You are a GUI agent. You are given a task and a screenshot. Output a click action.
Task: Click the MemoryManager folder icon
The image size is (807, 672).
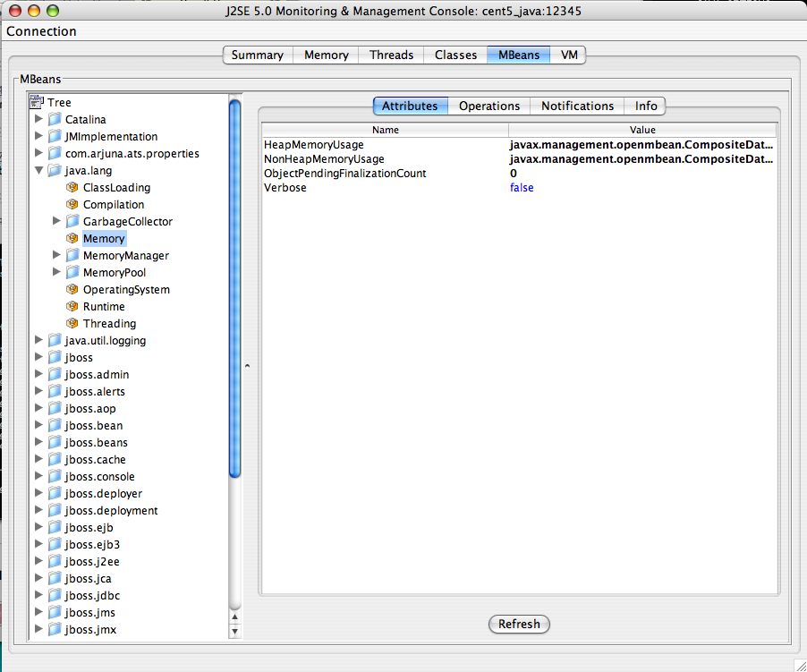coord(72,255)
